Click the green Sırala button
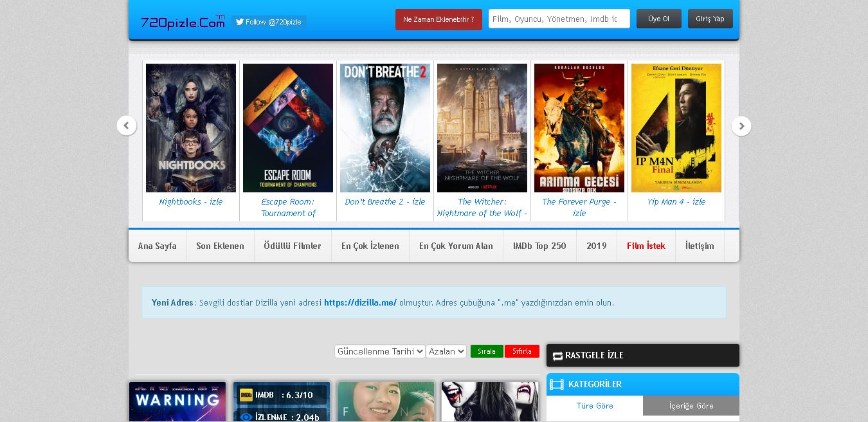This screenshot has width=868, height=422. (x=487, y=351)
